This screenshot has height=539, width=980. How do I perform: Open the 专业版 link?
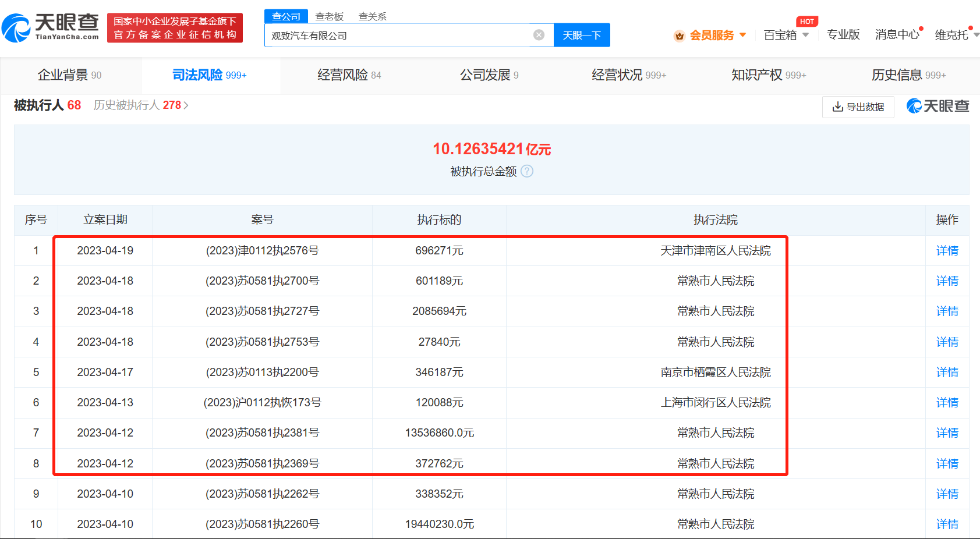click(843, 35)
